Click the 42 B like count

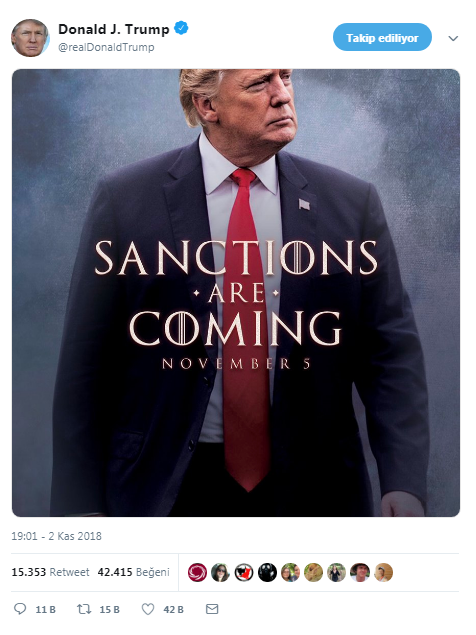click(x=173, y=609)
